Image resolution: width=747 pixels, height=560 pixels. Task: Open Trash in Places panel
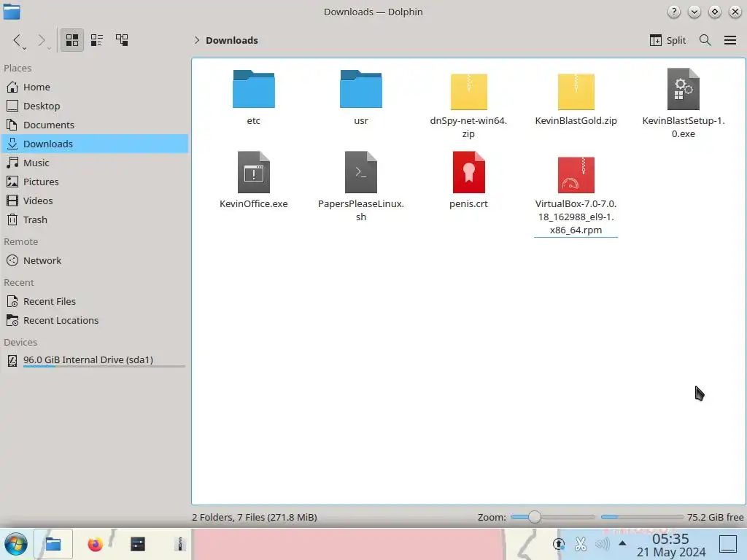tap(95, 220)
